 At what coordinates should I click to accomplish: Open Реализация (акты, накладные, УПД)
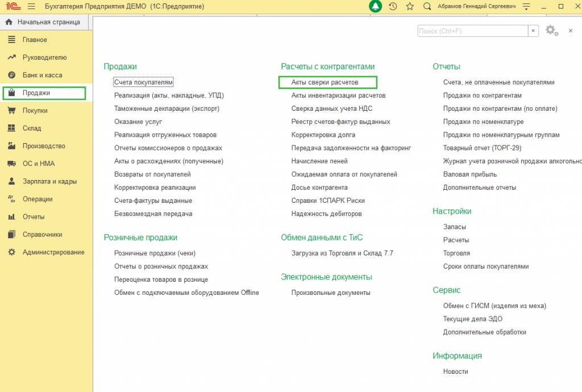click(169, 95)
